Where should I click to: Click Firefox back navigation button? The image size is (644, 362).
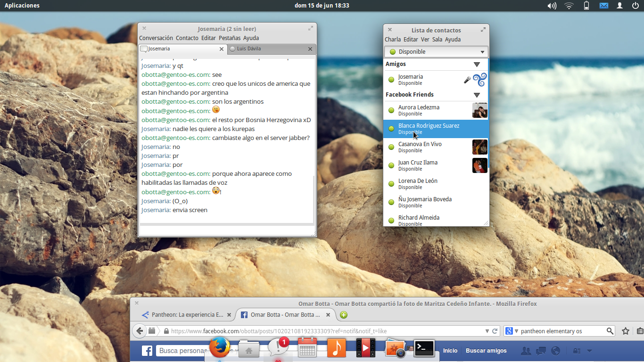[140, 331]
